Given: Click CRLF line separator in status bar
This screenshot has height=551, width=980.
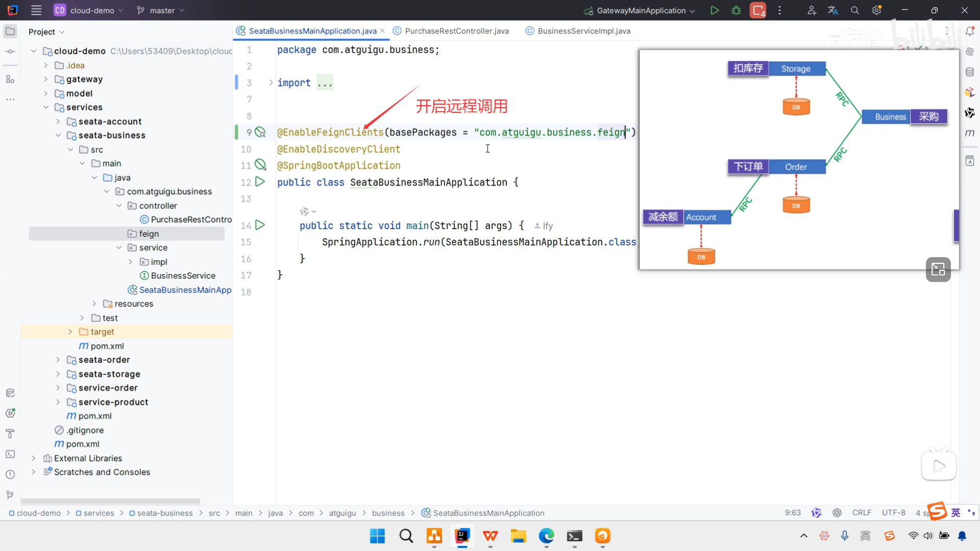Looking at the screenshot, I should tap(862, 513).
